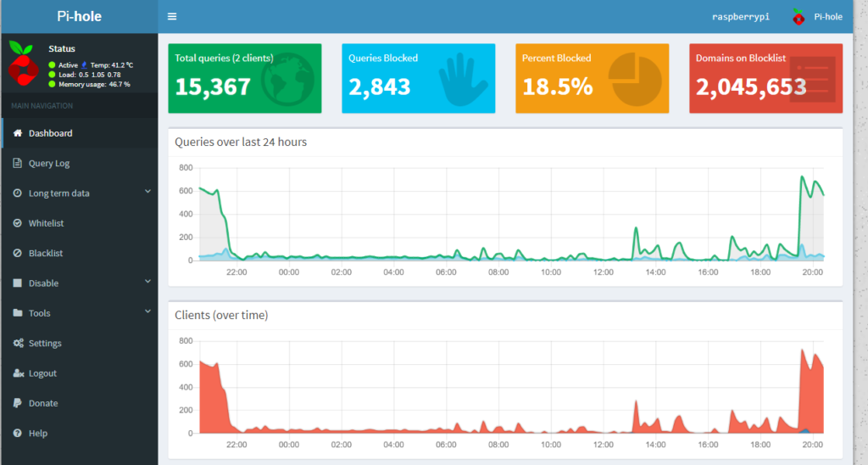This screenshot has width=868, height=465.
Task: Click the Pi-hole raspberry logo in sidebar
Action: [23, 61]
